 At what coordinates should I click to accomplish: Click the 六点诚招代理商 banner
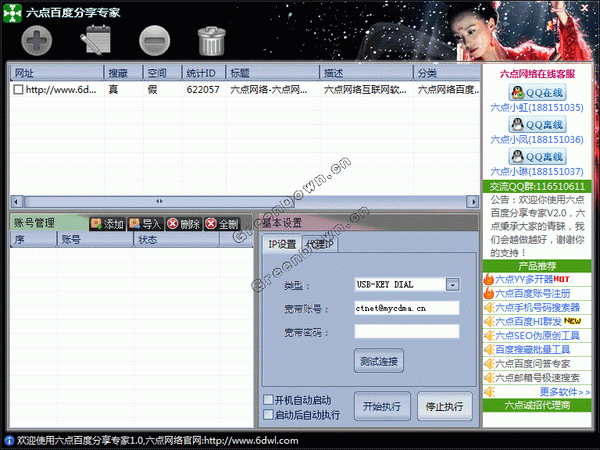click(537, 405)
